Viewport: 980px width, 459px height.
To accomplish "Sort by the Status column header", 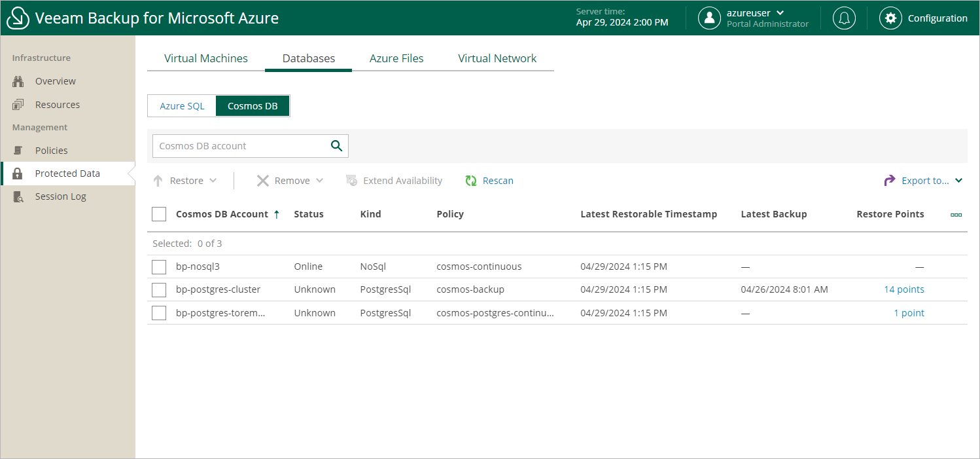I will [309, 214].
